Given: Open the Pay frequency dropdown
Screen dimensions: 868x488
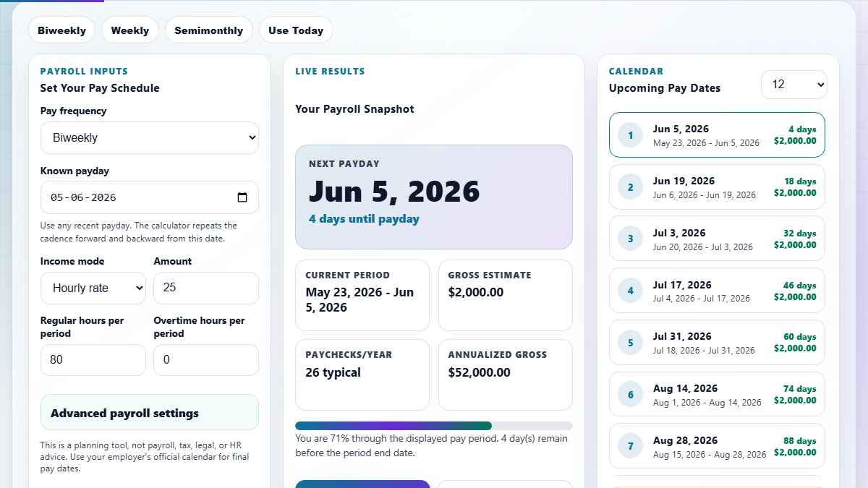Looking at the screenshot, I should tap(150, 137).
